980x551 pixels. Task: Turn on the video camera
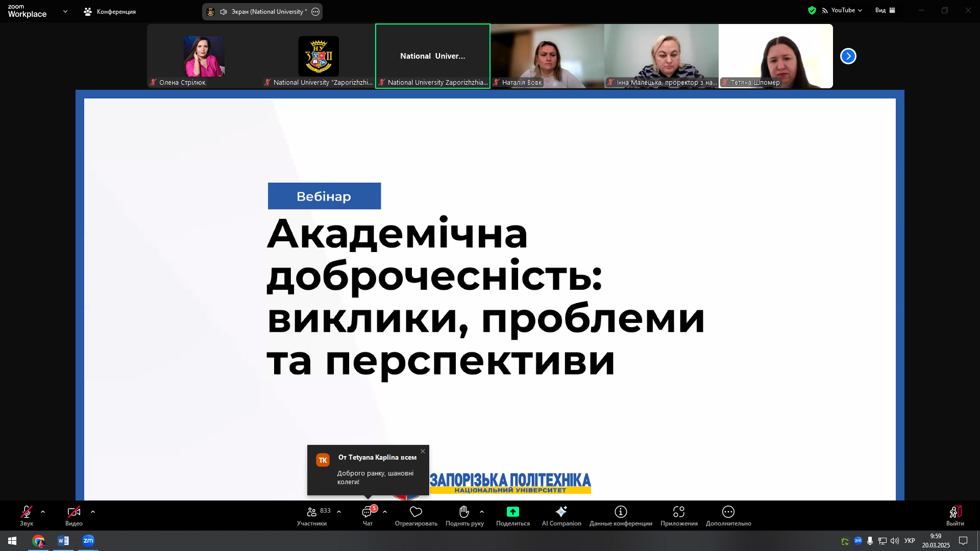73,512
